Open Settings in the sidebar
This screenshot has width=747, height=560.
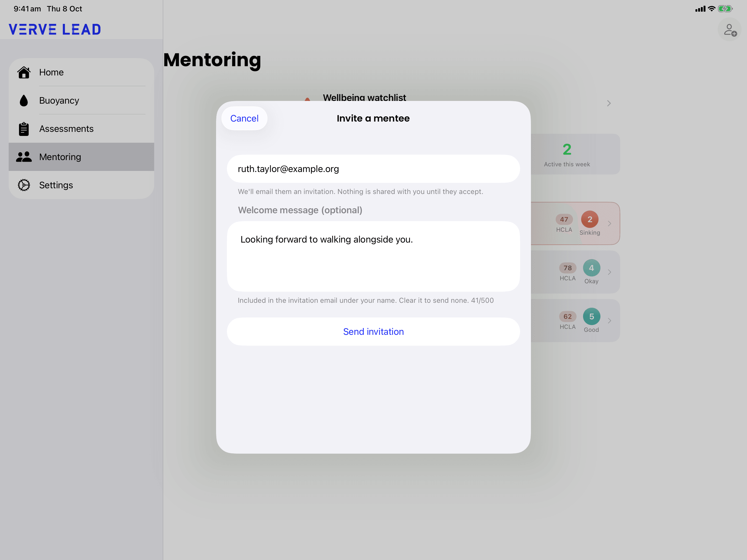tap(81, 185)
